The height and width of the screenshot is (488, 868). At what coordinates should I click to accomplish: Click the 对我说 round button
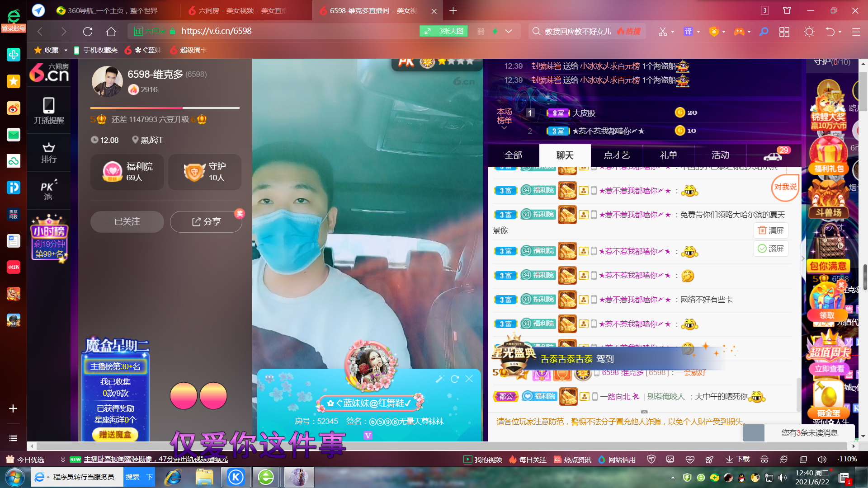[x=785, y=187]
